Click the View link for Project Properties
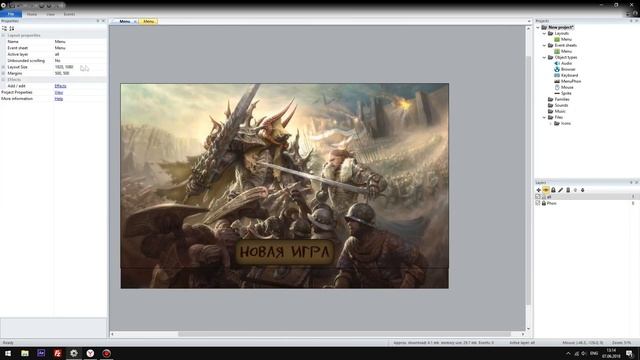Image resolution: width=640 pixels, height=360 pixels. (x=59, y=93)
